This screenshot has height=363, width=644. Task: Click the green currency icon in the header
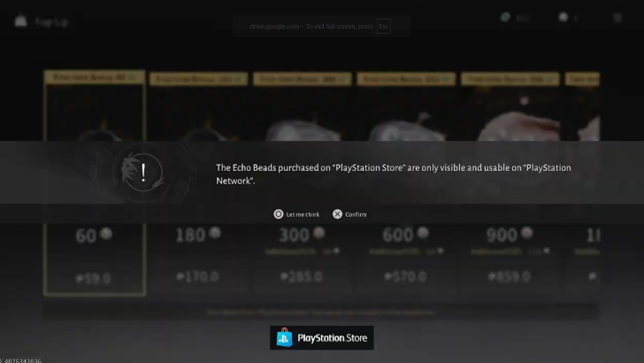pyautogui.click(x=505, y=18)
